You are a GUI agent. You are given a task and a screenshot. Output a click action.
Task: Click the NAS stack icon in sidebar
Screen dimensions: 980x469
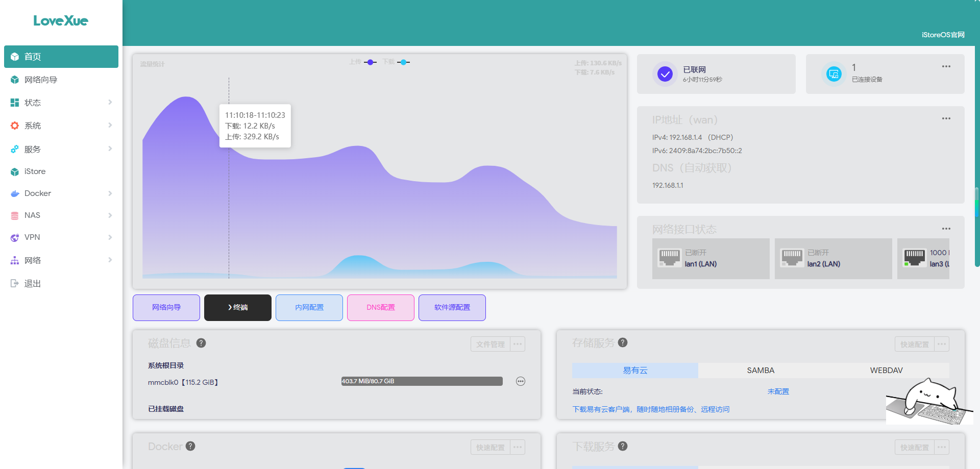click(x=15, y=215)
